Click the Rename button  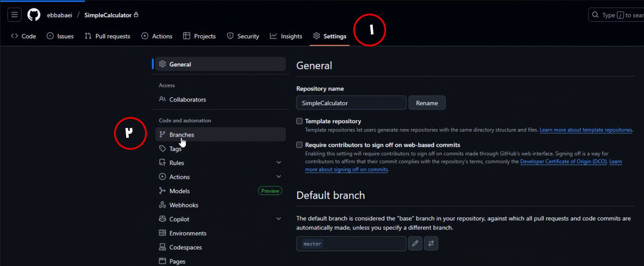pyautogui.click(x=427, y=103)
